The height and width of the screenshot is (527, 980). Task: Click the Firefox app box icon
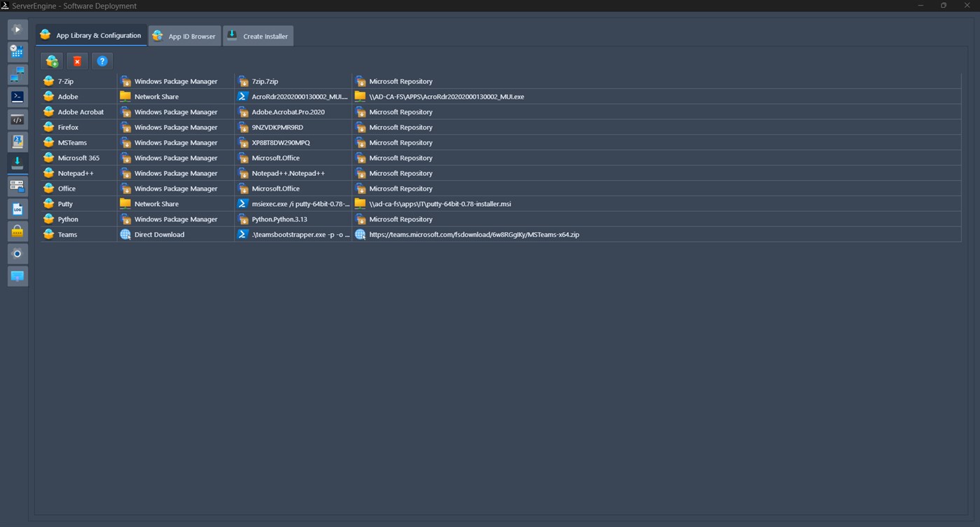(x=48, y=128)
